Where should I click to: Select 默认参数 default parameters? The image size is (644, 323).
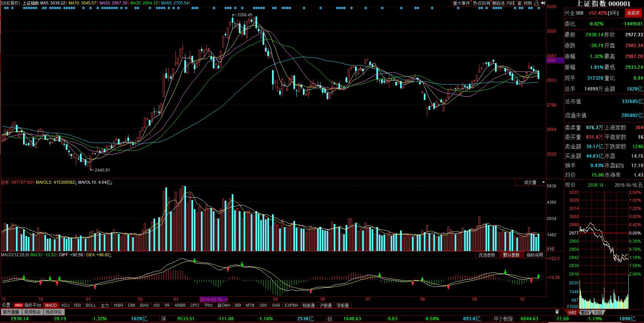(x=511, y=255)
